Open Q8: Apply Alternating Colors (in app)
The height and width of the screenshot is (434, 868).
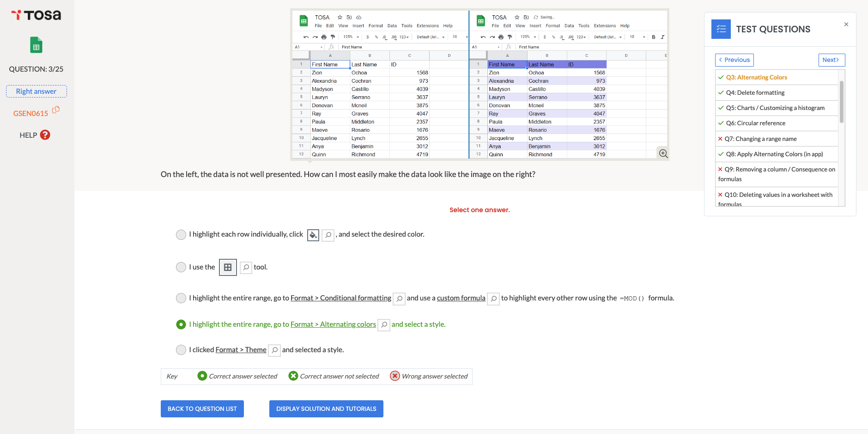pos(776,154)
